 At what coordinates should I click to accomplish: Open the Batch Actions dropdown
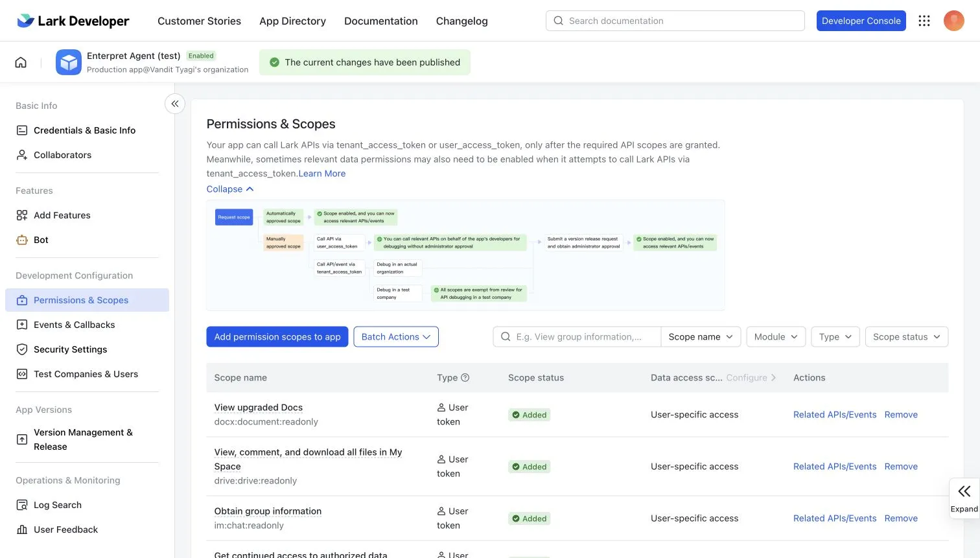(x=396, y=337)
